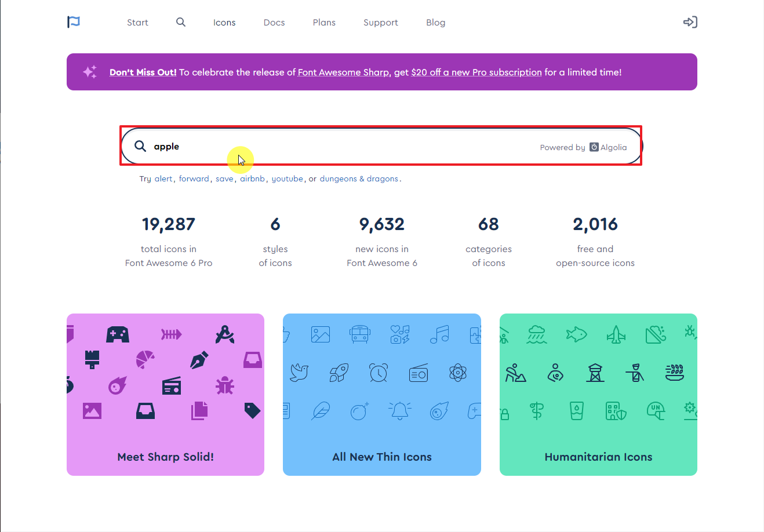Click the bus icon in Thin Icons card
764x532 pixels.
tap(360, 334)
